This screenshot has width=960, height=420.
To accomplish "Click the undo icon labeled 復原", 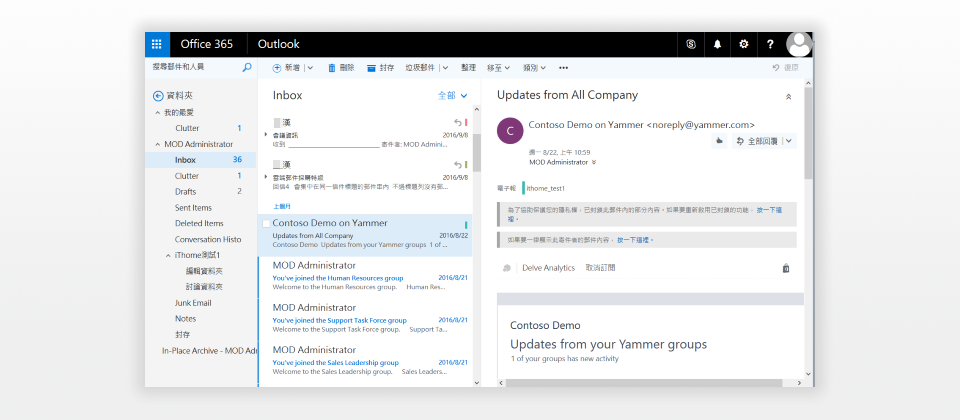I will click(x=776, y=68).
